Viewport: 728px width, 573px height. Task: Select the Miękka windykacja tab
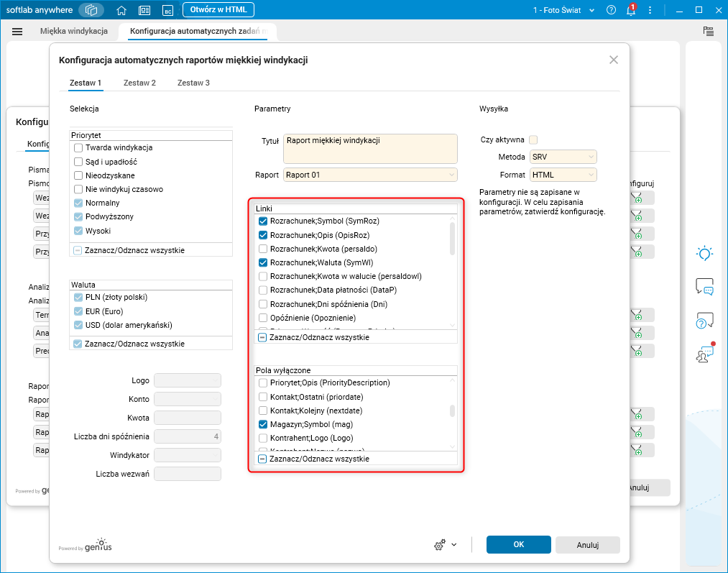(x=74, y=32)
